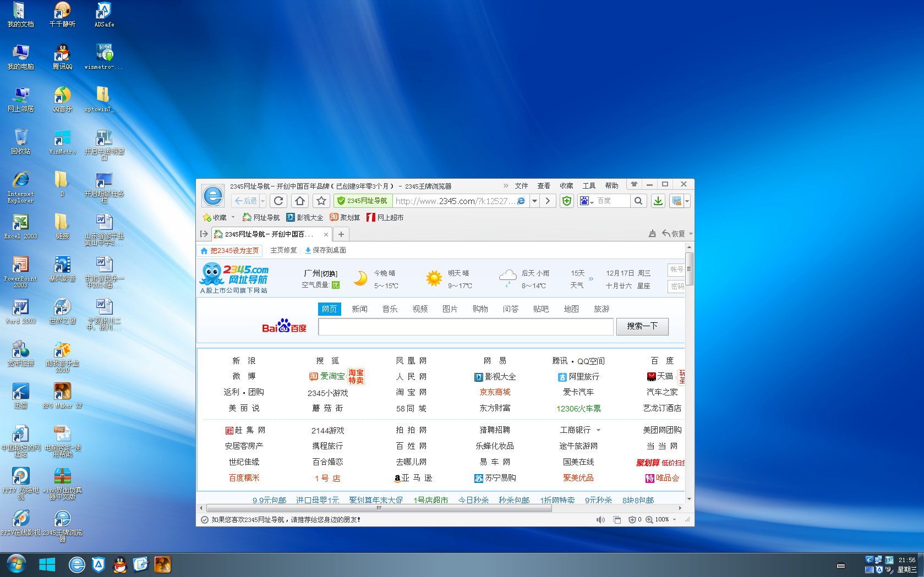The image size is (924, 577).
Task: Click the Home page icon in toolbar
Action: 300,201
